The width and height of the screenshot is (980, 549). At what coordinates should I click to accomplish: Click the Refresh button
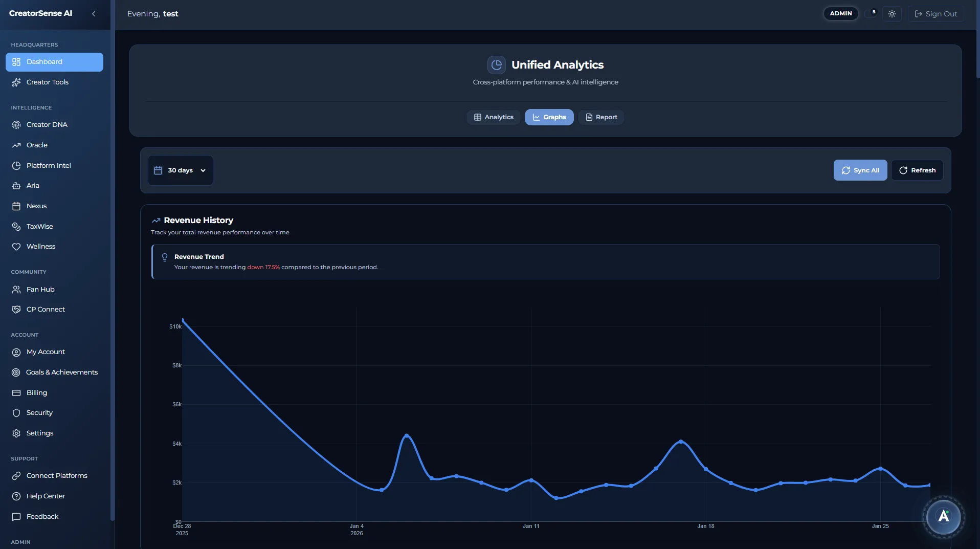click(x=917, y=170)
